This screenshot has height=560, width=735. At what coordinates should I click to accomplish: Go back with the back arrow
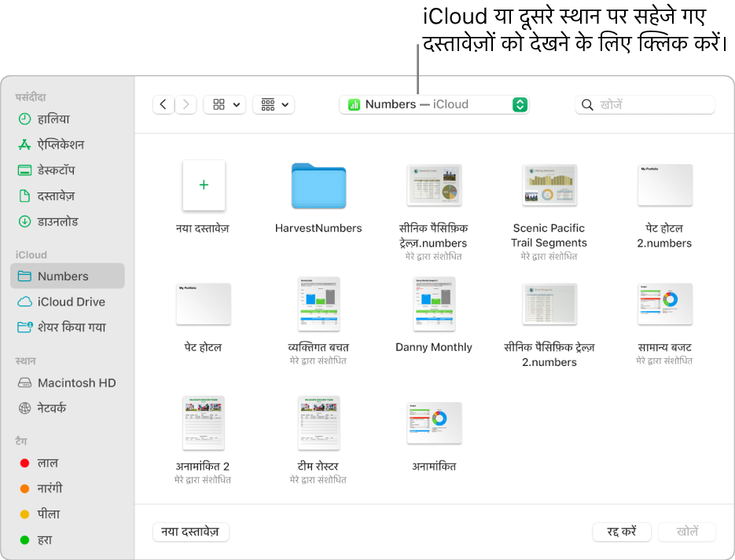point(164,104)
